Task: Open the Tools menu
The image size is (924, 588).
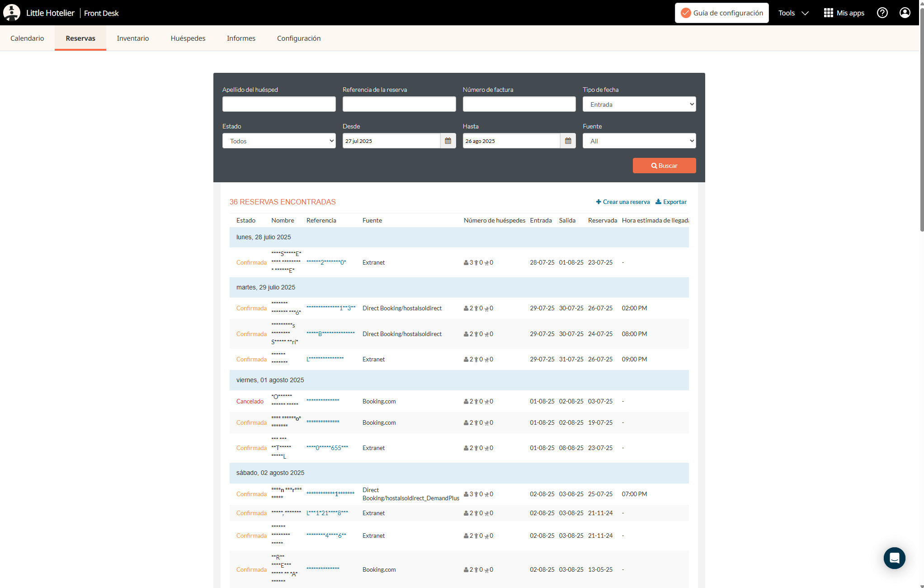Action: (793, 13)
